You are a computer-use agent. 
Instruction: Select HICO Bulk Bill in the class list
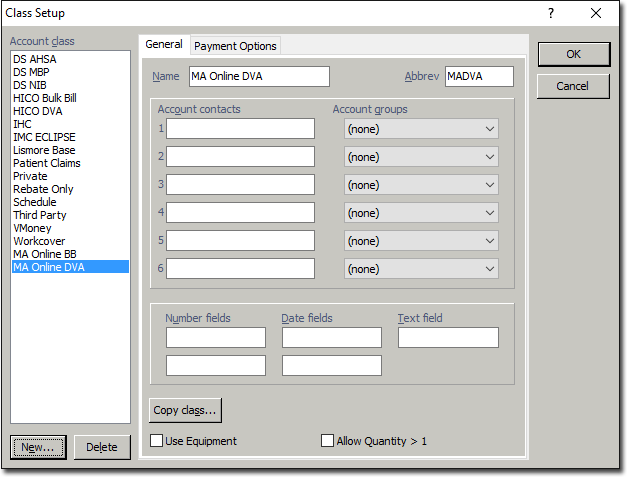[45, 98]
